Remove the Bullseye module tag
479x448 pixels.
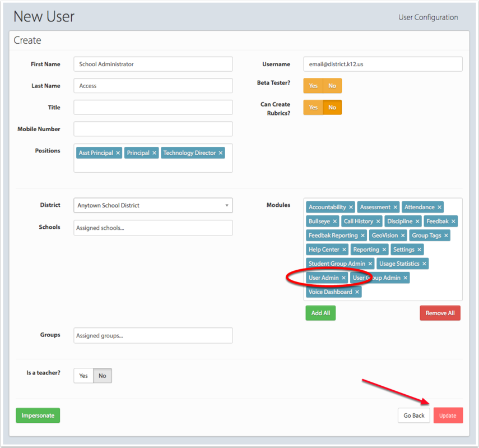(335, 221)
